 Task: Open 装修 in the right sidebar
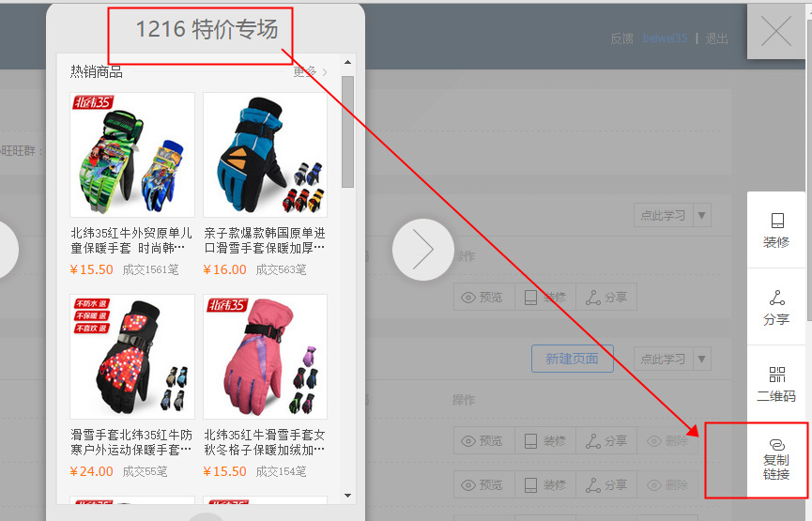776,230
